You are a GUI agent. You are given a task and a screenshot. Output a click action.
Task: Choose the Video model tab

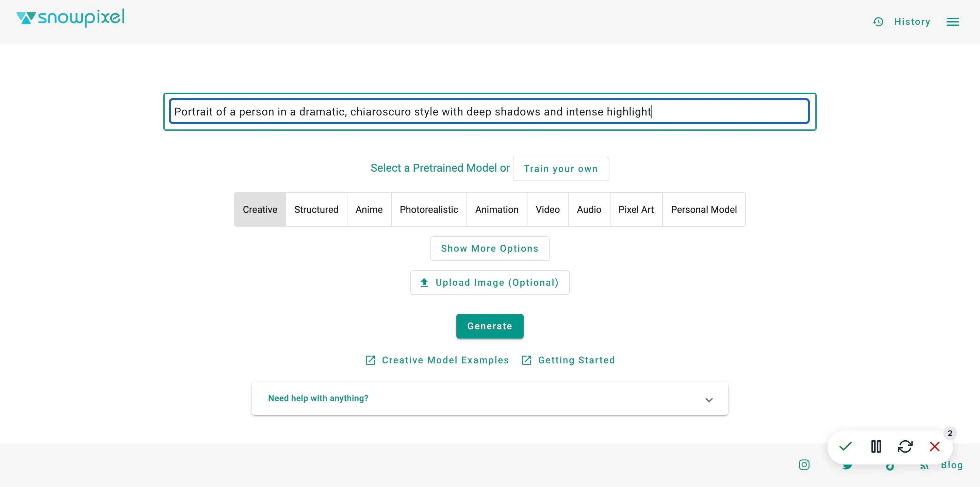click(x=548, y=209)
